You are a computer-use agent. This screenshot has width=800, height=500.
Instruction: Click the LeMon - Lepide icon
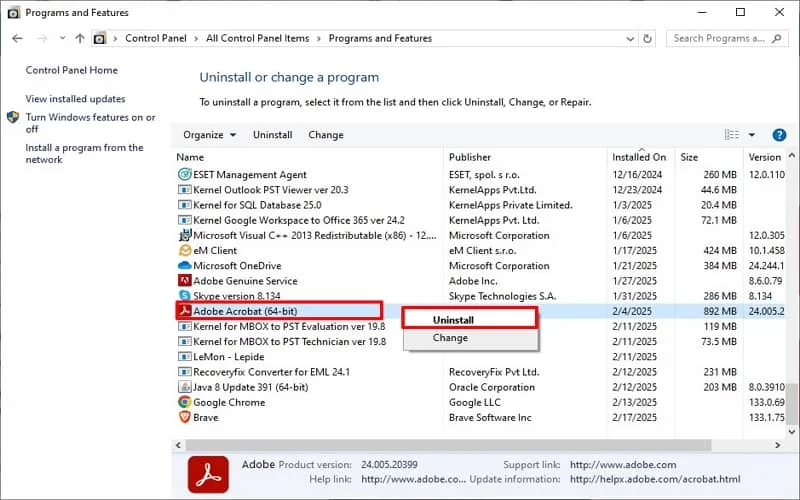[184, 357]
